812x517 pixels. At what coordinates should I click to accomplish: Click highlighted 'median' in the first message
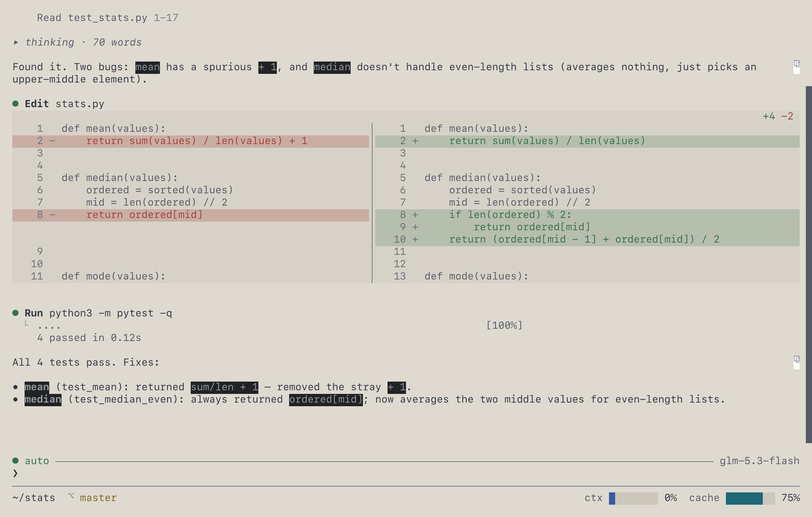(x=332, y=67)
